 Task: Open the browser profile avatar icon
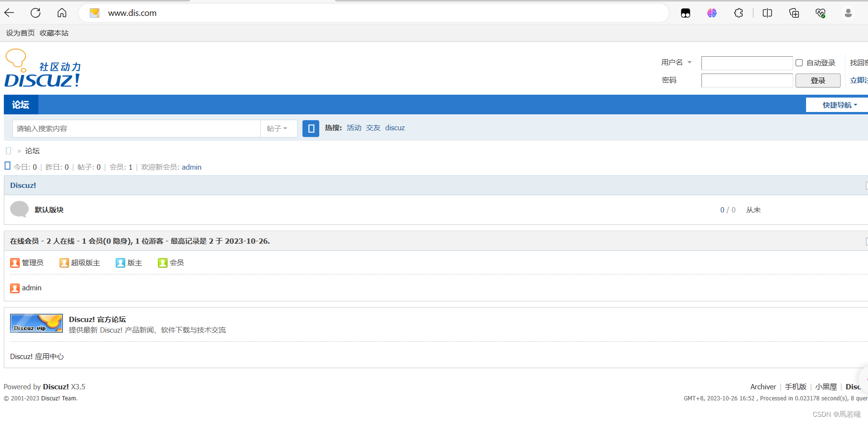[848, 13]
